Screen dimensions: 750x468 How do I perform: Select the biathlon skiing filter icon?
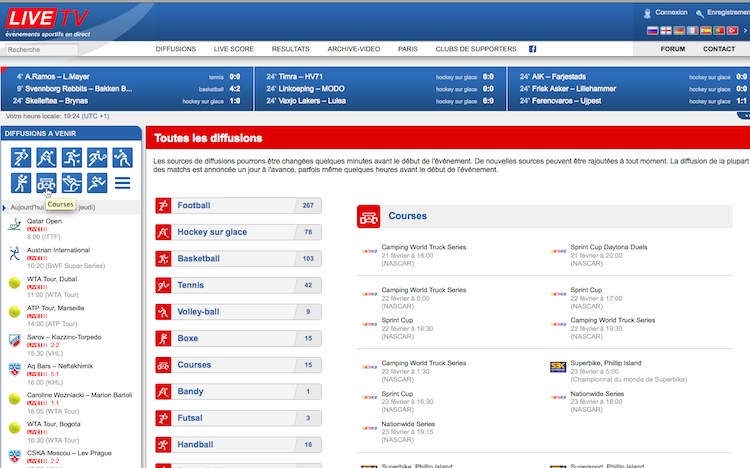coord(72,183)
